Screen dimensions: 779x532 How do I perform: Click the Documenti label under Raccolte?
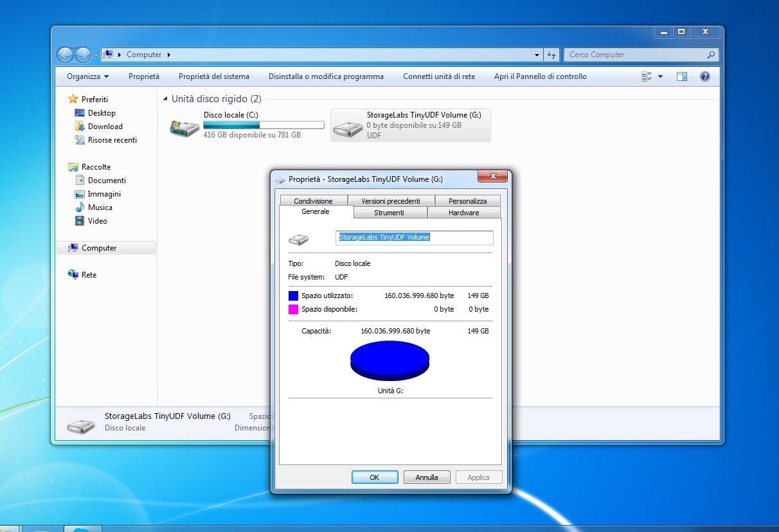coord(107,181)
